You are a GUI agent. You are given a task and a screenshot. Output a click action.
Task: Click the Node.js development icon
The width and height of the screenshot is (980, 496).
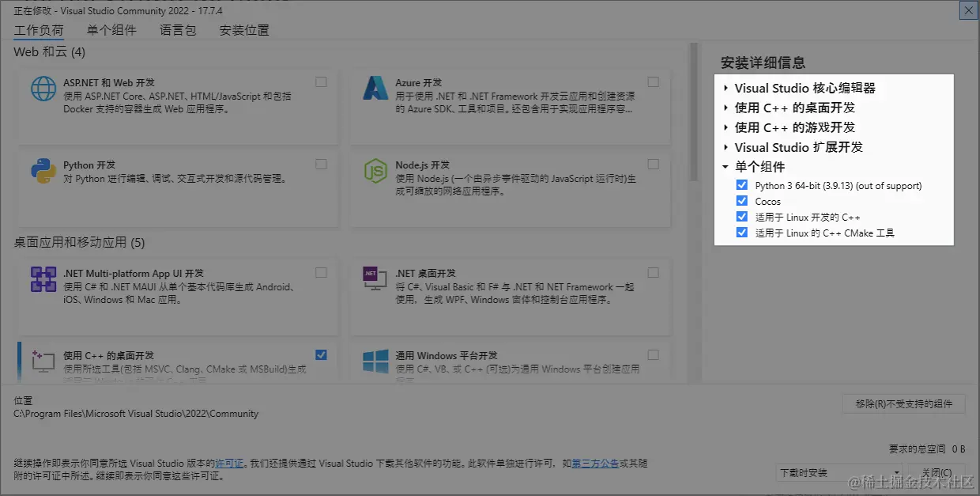[x=375, y=171]
